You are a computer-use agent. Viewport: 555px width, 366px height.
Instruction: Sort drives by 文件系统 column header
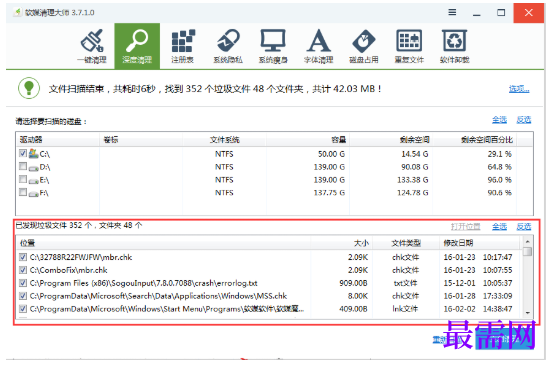(x=224, y=139)
